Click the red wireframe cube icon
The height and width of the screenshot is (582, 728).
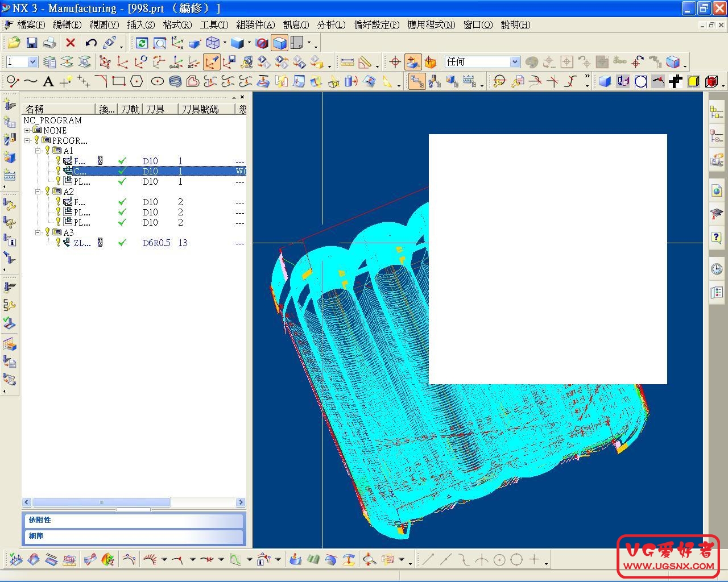[x=711, y=81]
